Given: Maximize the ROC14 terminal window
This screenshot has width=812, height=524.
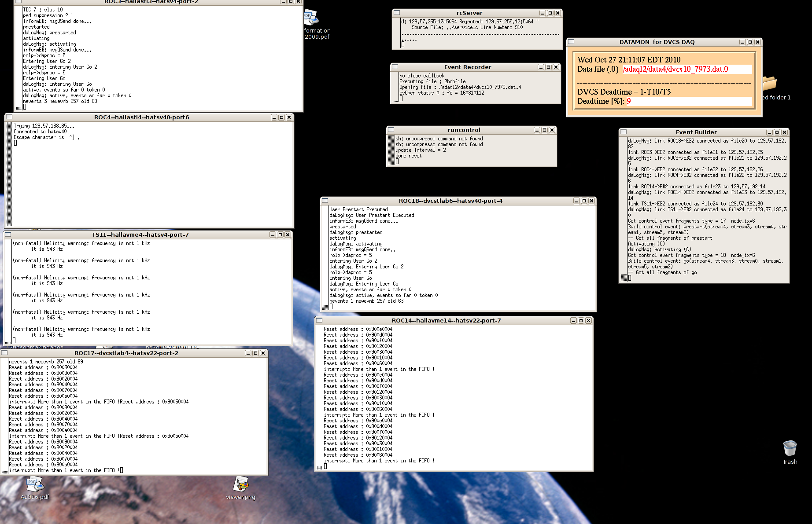Looking at the screenshot, I should (x=581, y=321).
